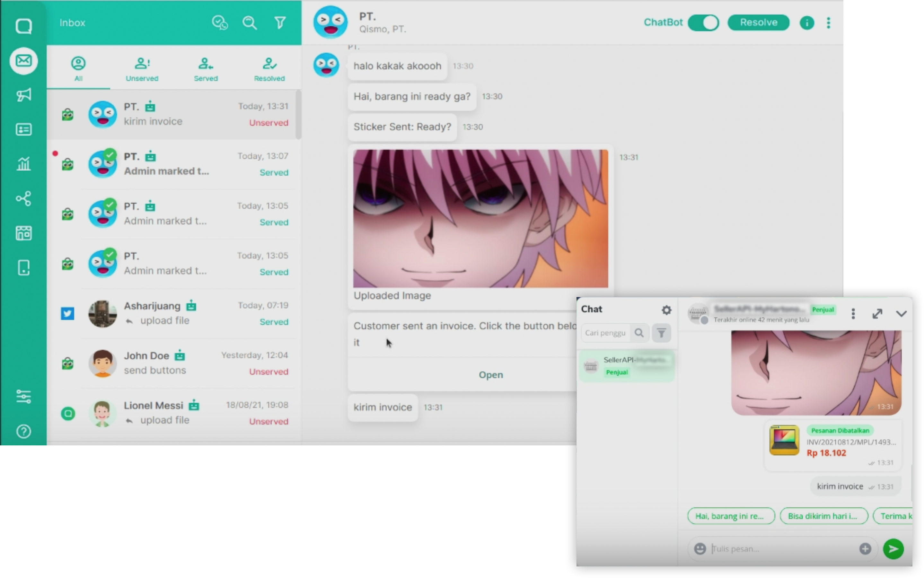
Task: Open Lionel Messi conversation
Action: (x=171, y=413)
